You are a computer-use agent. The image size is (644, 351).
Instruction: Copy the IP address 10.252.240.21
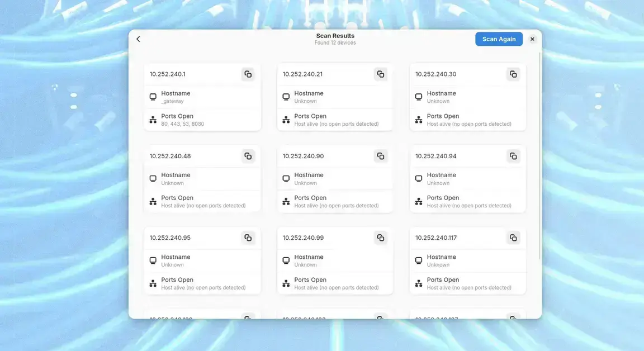pos(381,74)
